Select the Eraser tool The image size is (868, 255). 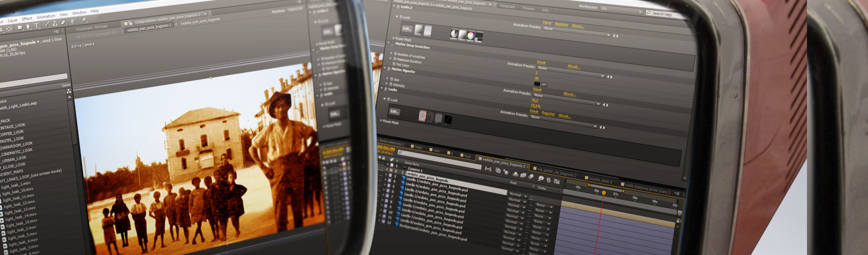[63, 23]
